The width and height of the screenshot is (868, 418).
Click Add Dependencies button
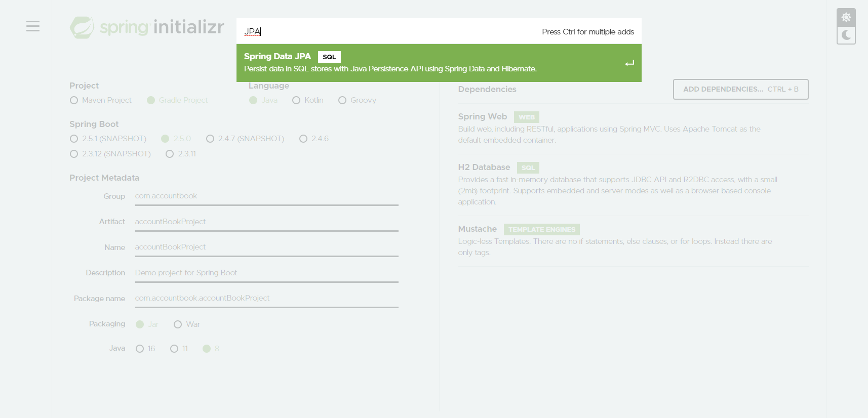click(740, 89)
